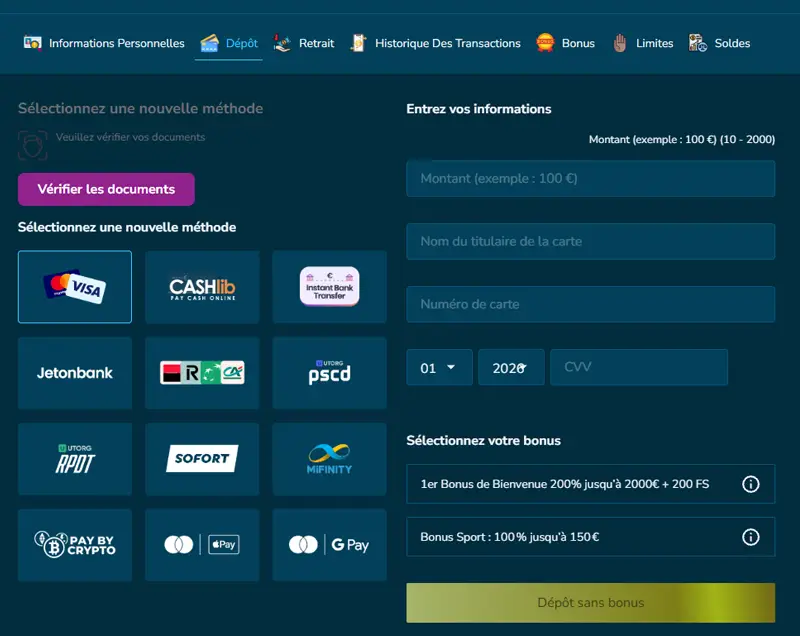Select 1er Bonus de Bienvenue 200% option
This screenshot has width=800, height=636.
590,484
